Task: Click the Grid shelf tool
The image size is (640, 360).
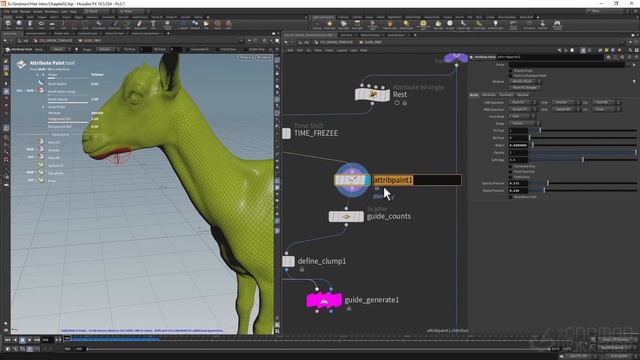Action: click(x=52, y=24)
